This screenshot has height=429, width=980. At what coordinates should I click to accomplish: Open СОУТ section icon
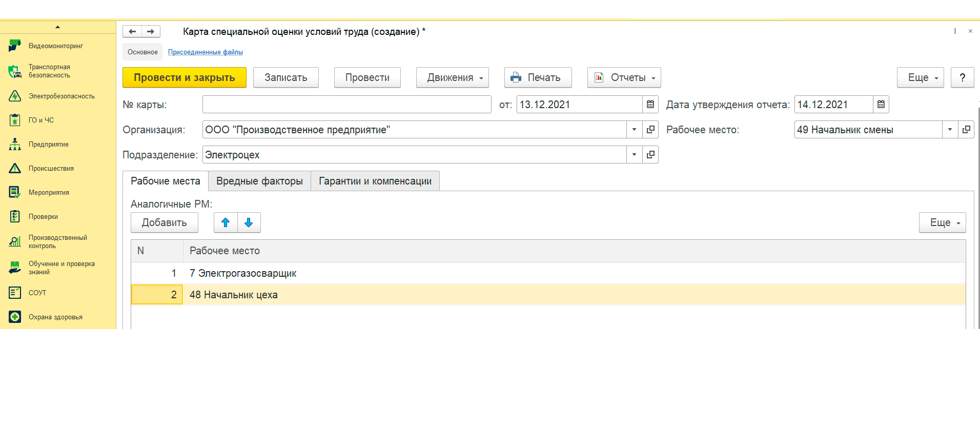[15, 293]
